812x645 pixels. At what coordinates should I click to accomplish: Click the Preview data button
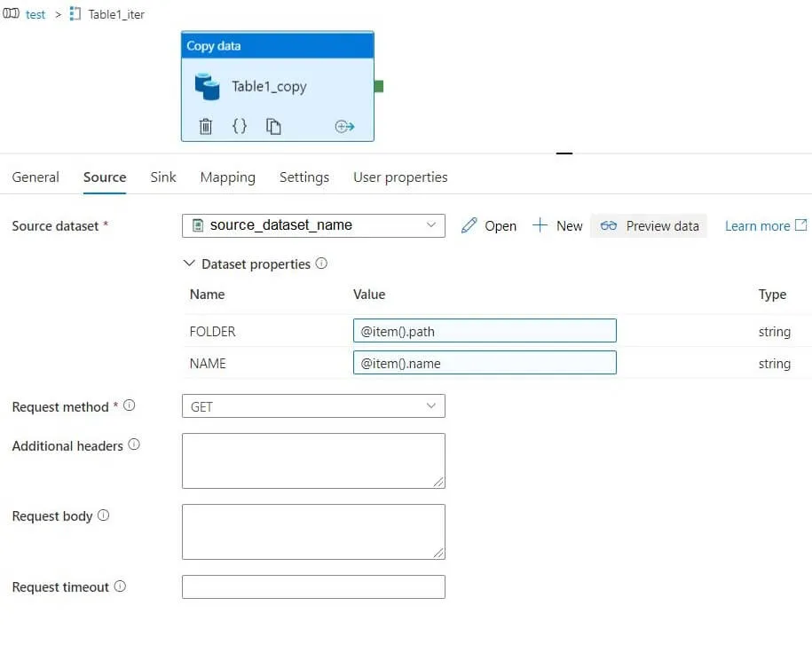coord(649,226)
